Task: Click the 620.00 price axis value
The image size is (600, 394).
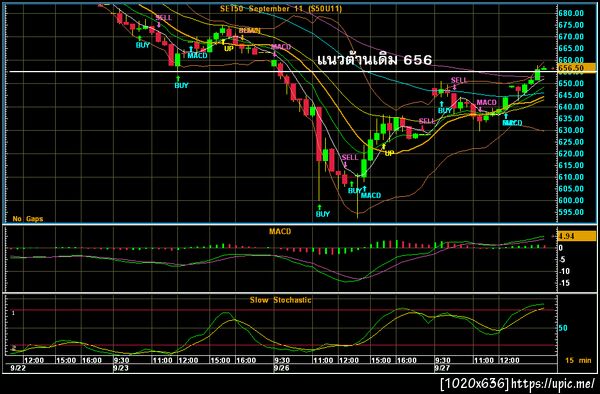Action: [571, 153]
